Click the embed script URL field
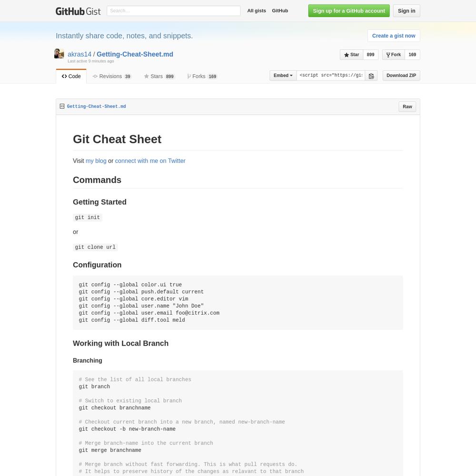 click(x=330, y=76)
